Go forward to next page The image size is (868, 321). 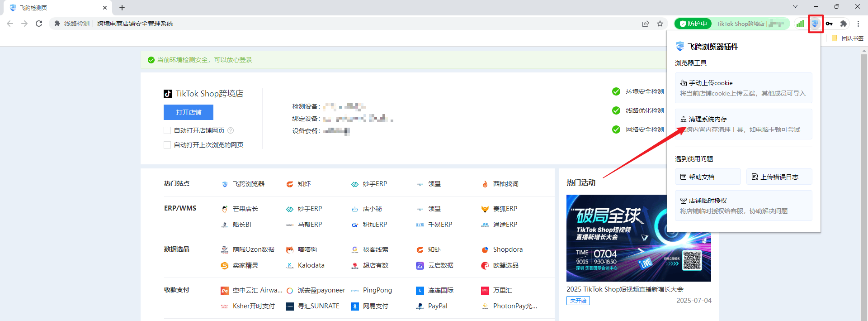pos(24,24)
